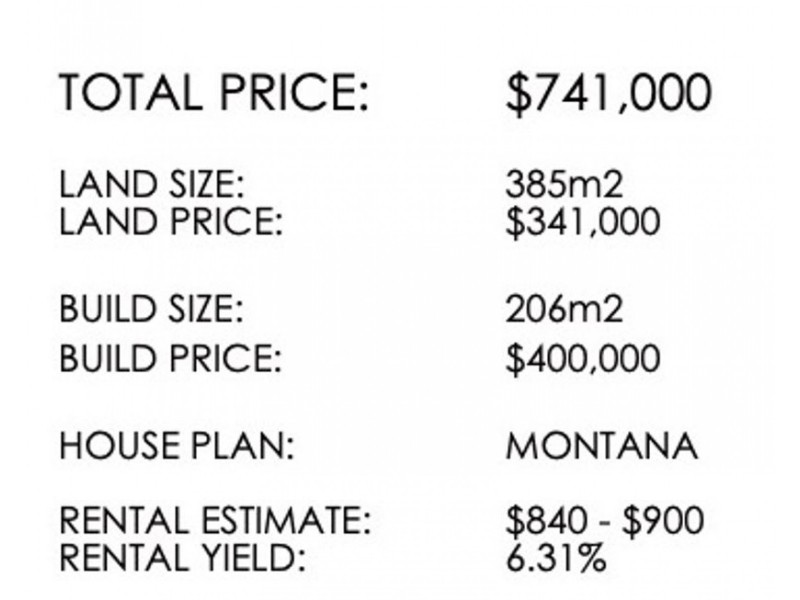Click the word ESTIMATE in the RENTAL ESTIMATE label
The image size is (800, 600).
[286, 521]
